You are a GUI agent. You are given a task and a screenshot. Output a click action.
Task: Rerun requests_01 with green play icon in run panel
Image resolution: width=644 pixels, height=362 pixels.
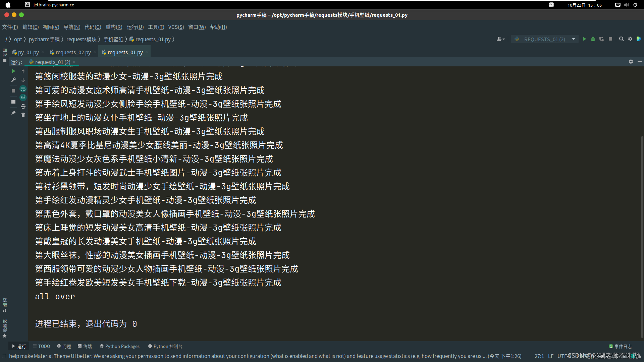tap(13, 71)
